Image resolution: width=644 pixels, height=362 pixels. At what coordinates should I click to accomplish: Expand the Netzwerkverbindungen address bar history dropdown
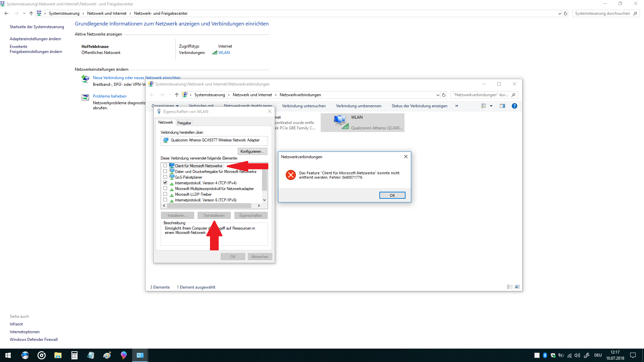coord(438,95)
